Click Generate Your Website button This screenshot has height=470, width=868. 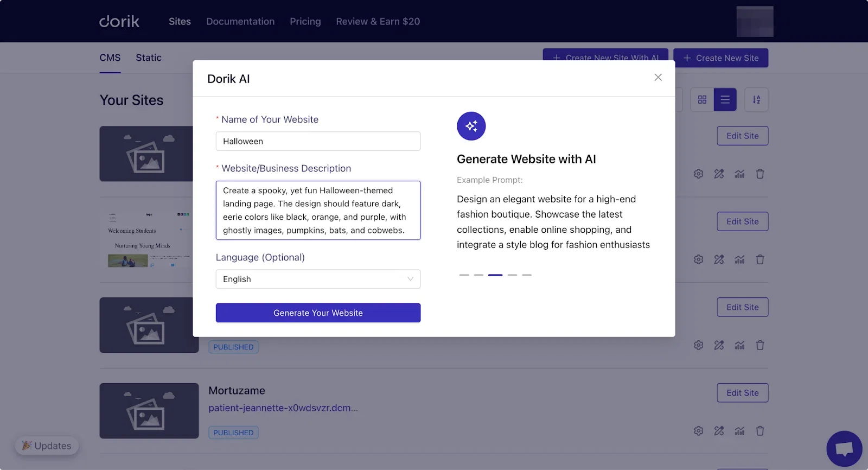pyautogui.click(x=318, y=313)
